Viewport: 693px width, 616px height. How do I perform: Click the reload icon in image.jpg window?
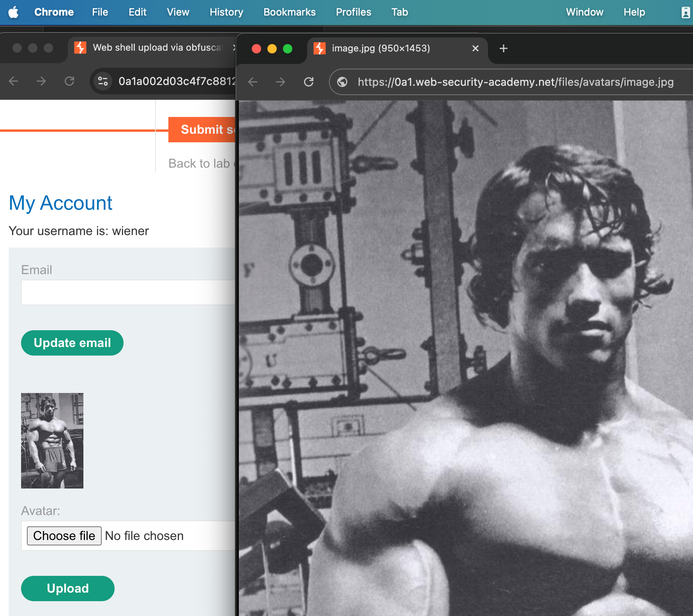click(x=309, y=82)
